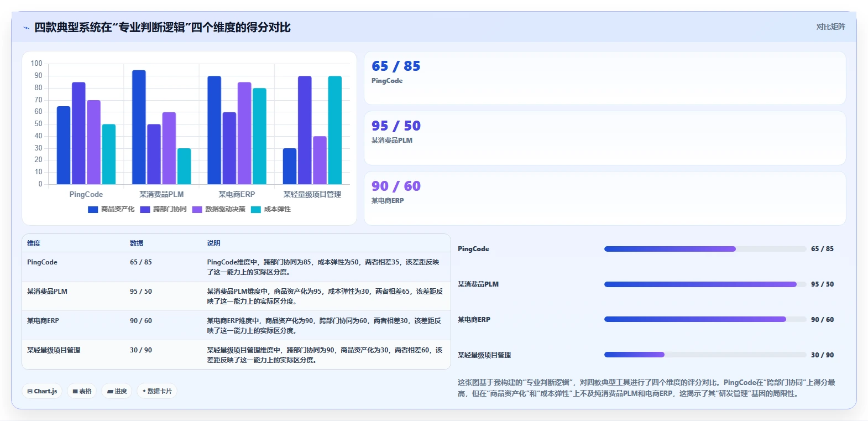
Task: Click the 30 / 90 table cell
Action: pos(141,350)
